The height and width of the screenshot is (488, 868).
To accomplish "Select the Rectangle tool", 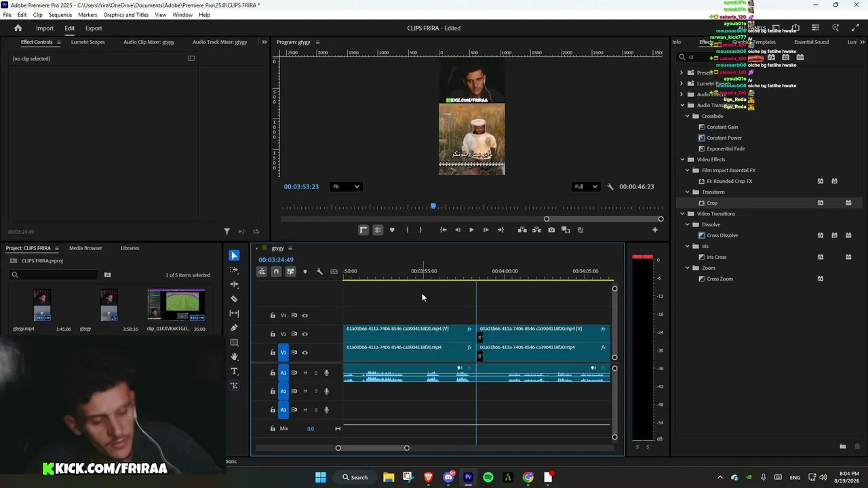I will point(234,342).
